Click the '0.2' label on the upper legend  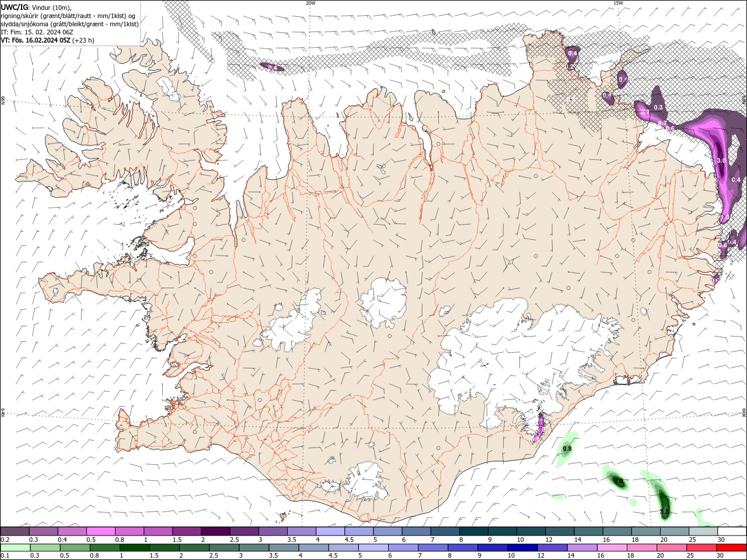click(5, 540)
